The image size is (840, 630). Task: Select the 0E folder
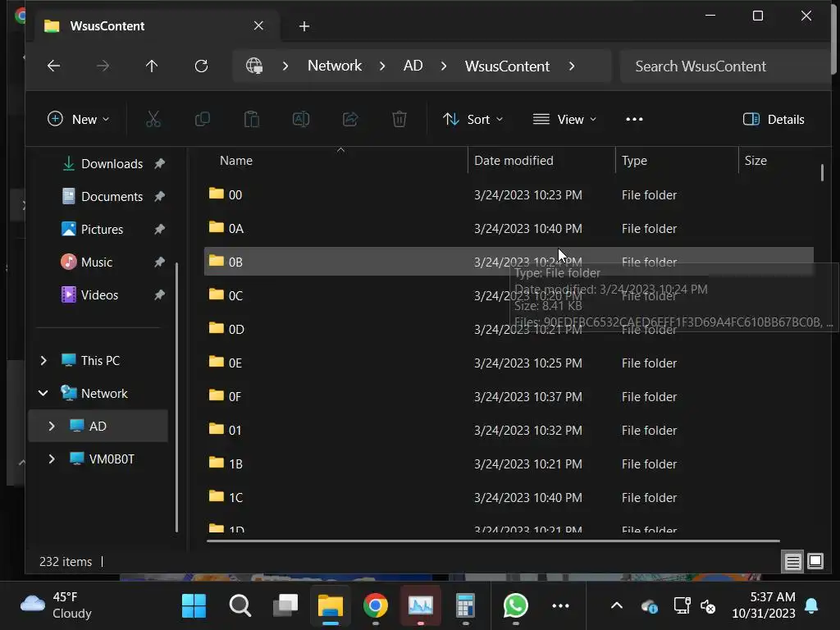click(x=509, y=363)
